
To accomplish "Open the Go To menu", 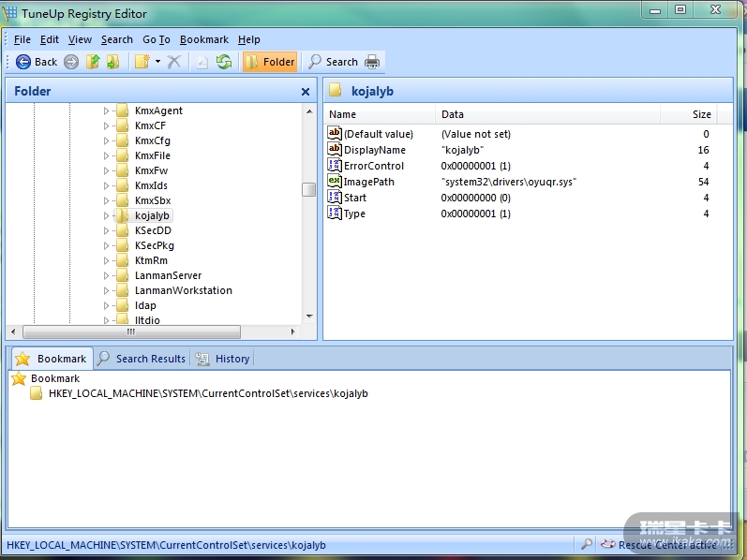I will [157, 39].
